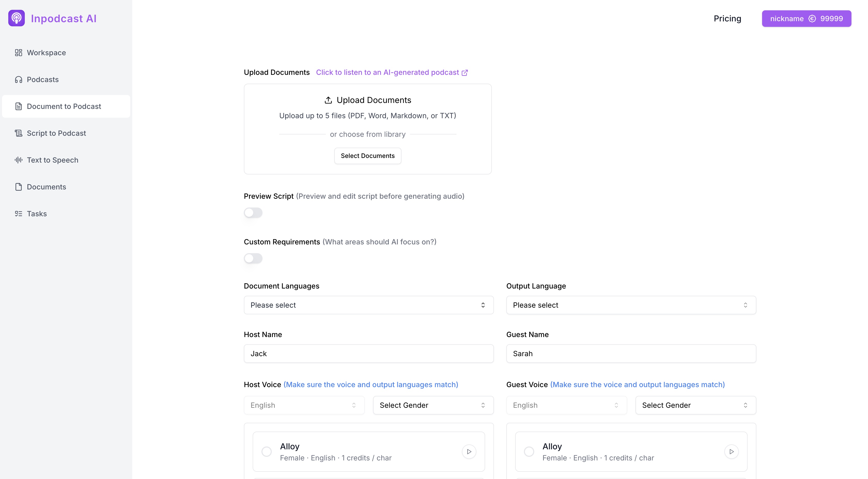The width and height of the screenshot is (868, 479).
Task: Navigate to Tasks in the sidebar
Action: tap(36, 213)
